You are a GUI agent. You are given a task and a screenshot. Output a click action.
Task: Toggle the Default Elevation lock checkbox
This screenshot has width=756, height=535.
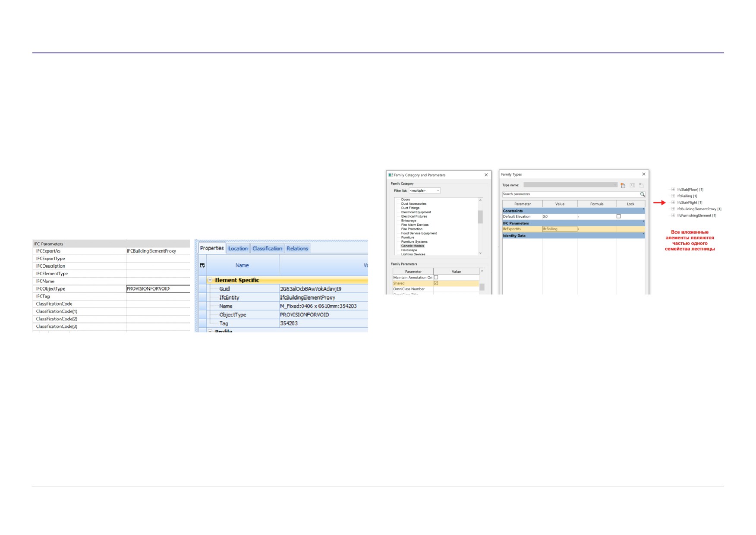pos(618,216)
